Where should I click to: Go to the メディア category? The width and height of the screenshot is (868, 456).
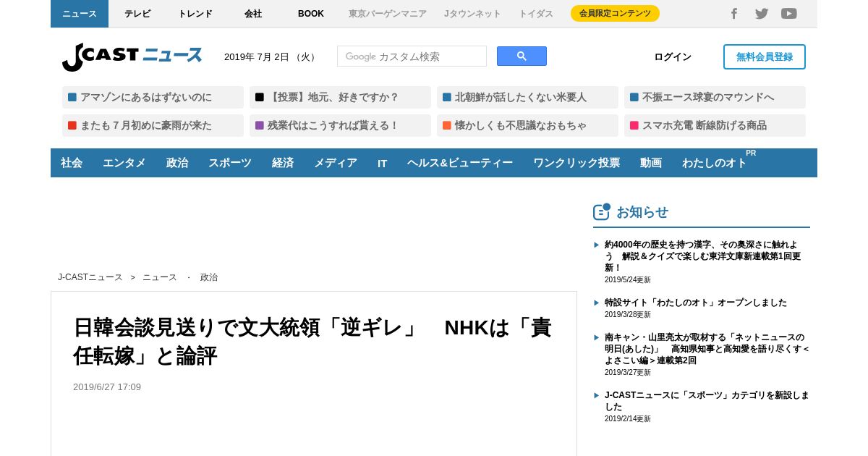pos(336,163)
